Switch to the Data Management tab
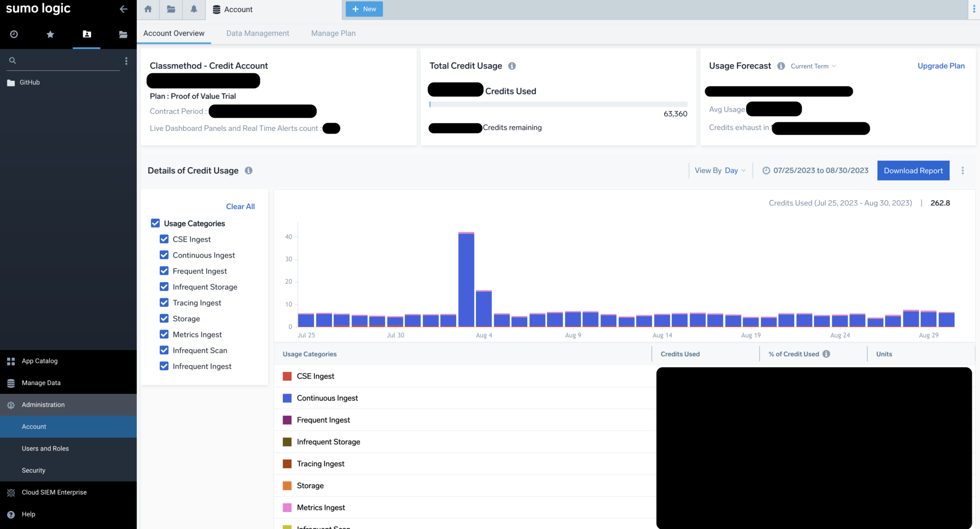The image size is (980, 529). pos(257,33)
